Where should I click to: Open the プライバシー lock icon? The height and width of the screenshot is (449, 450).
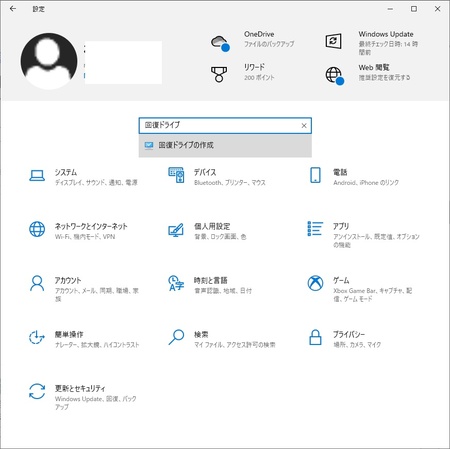[315, 337]
